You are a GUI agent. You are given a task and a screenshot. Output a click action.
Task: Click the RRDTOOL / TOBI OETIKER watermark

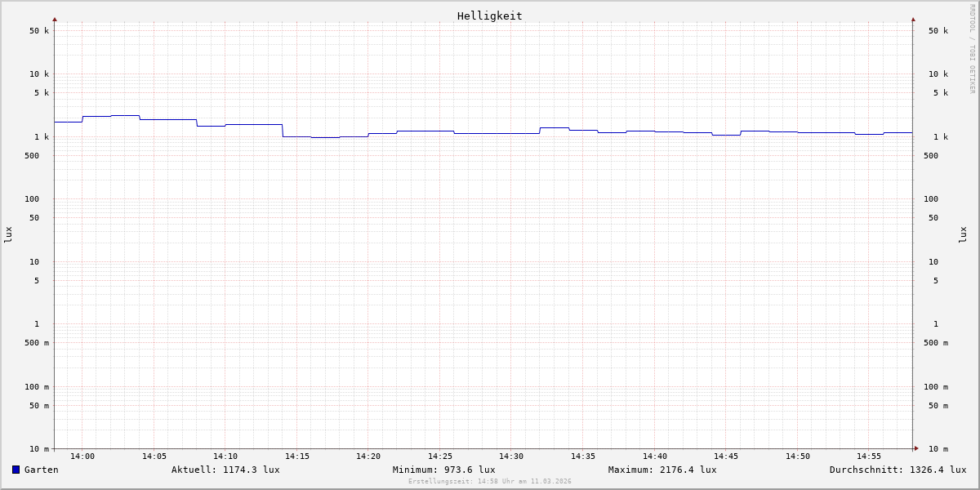pos(972,49)
